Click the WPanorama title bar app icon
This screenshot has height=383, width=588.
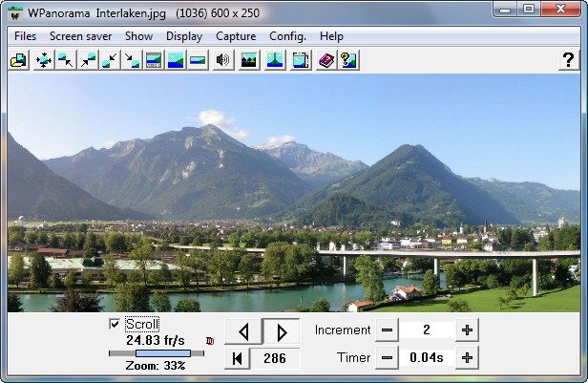pos(15,13)
